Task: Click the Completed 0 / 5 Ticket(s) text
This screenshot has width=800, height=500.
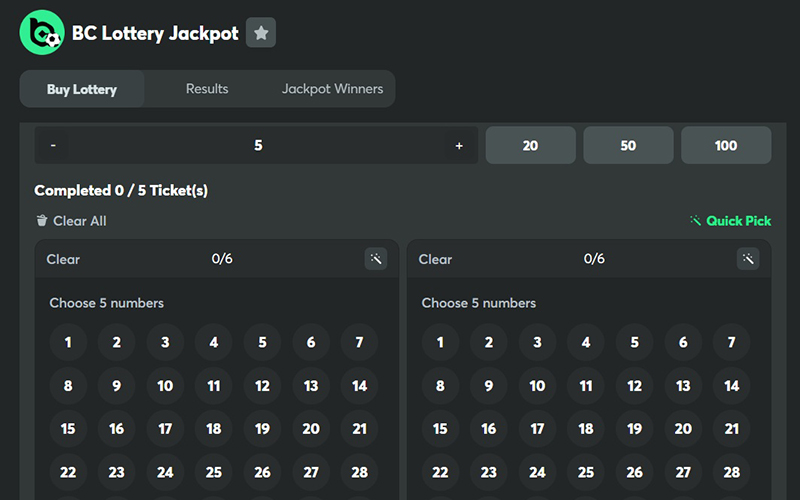Action: point(121,190)
